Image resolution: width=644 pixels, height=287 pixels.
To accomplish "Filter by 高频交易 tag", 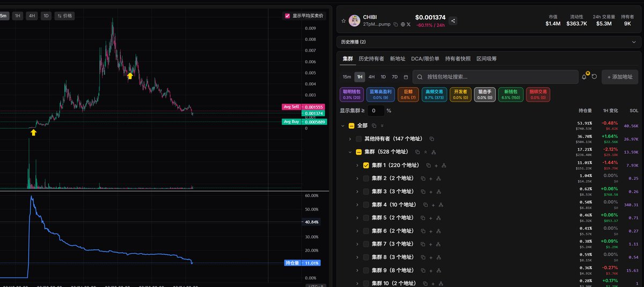I will [434, 95].
